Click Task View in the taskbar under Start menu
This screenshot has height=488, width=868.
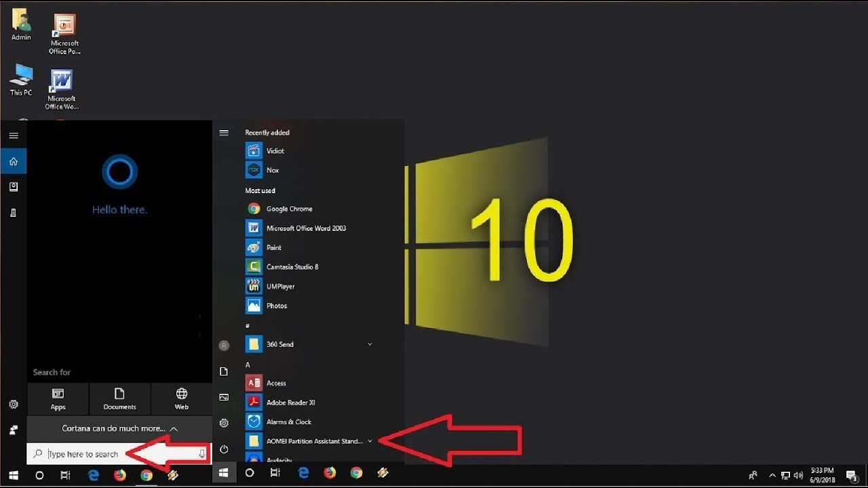pyautogui.click(x=275, y=473)
